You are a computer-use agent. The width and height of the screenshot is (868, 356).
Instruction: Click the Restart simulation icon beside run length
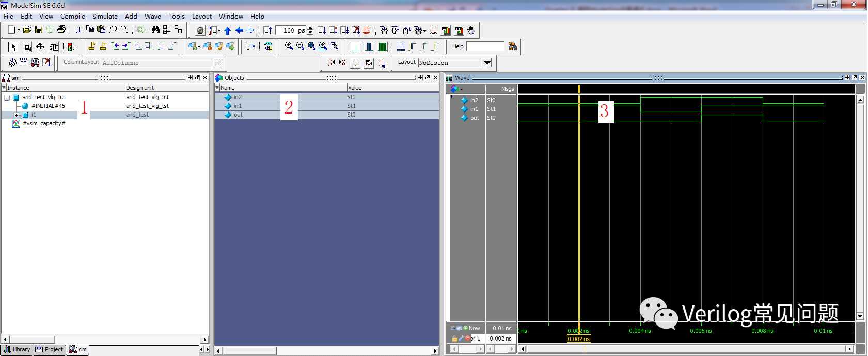pos(267,30)
